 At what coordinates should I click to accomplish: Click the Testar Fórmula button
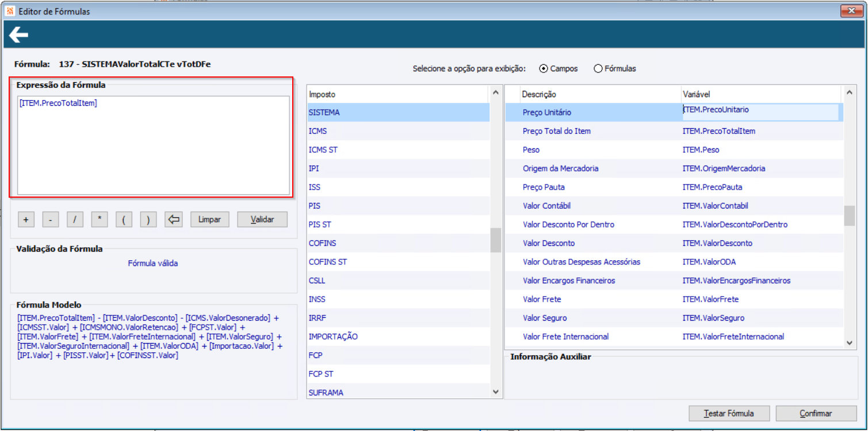pyautogui.click(x=729, y=413)
